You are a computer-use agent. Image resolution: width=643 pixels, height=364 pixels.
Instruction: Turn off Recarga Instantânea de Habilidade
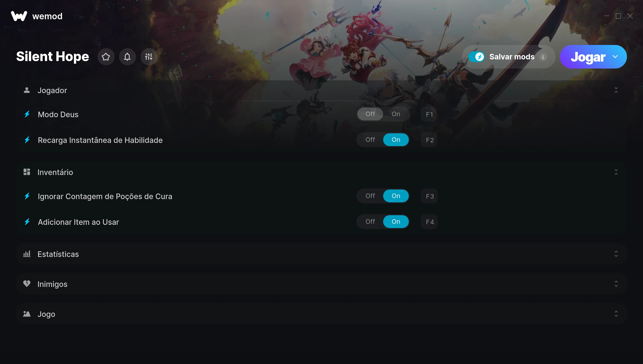click(x=370, y=140)
